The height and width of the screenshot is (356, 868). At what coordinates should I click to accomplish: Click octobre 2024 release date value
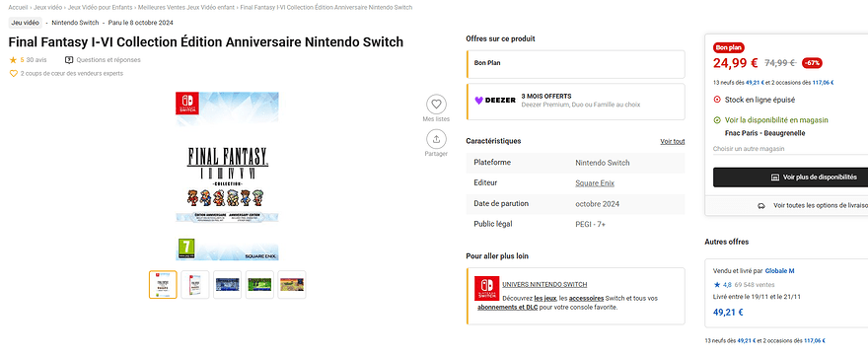(598, 204)
